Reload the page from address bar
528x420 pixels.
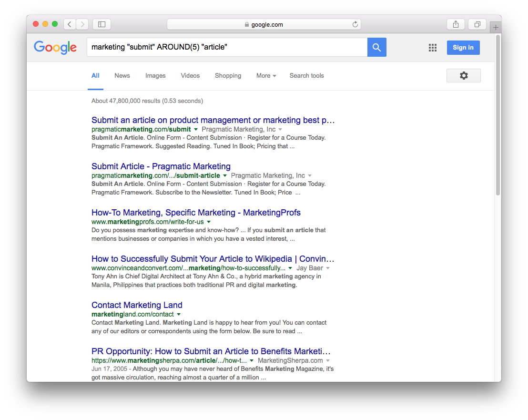point(355,24)
